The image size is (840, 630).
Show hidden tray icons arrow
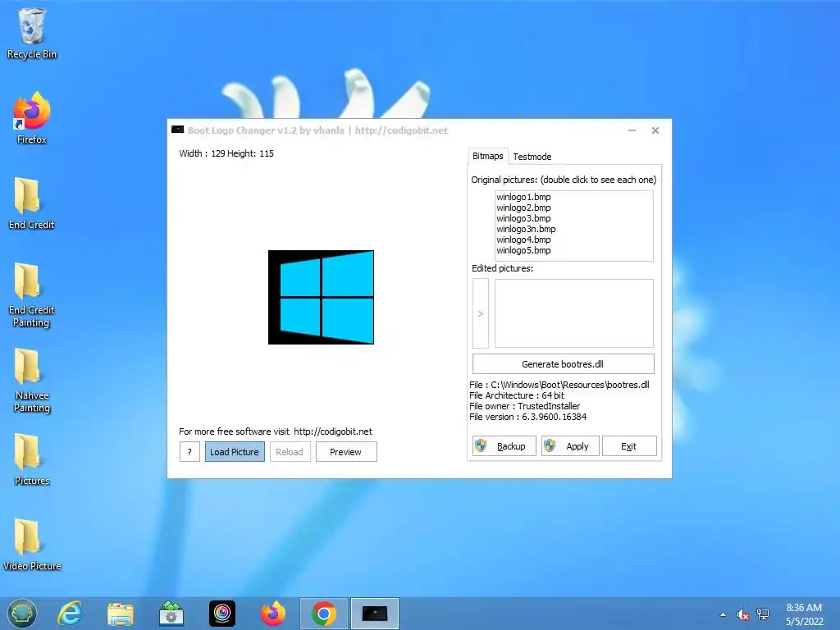724,614
